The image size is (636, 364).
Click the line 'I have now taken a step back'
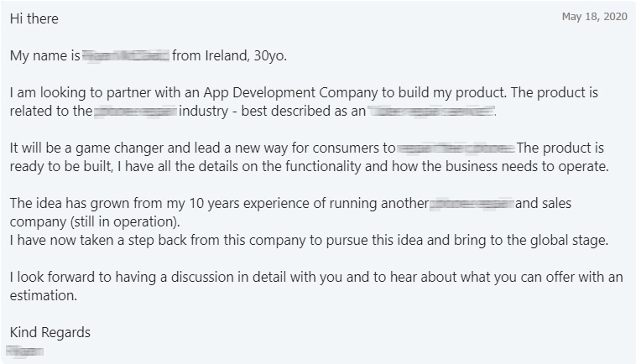[x=309, y=241]
